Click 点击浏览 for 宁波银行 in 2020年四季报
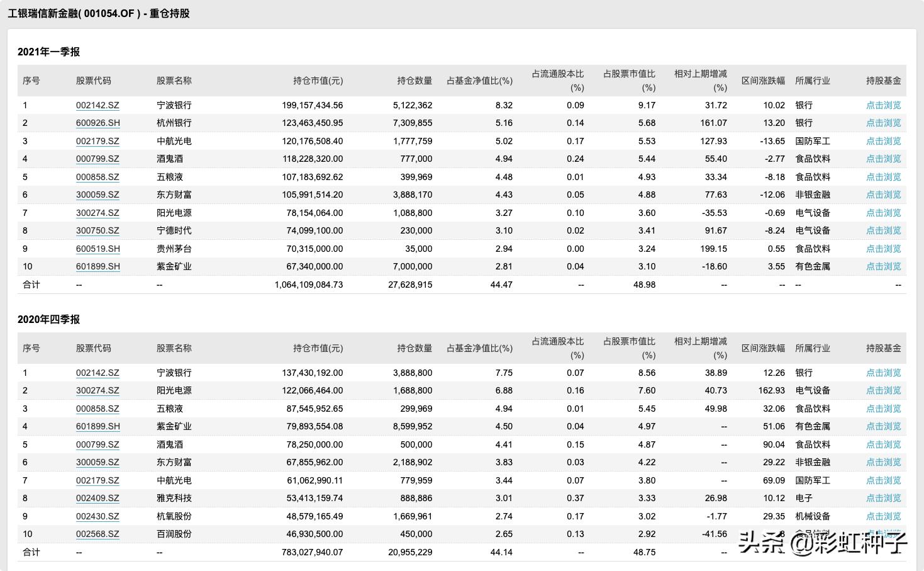The image size is (924, 571). (x=883, y=373)
